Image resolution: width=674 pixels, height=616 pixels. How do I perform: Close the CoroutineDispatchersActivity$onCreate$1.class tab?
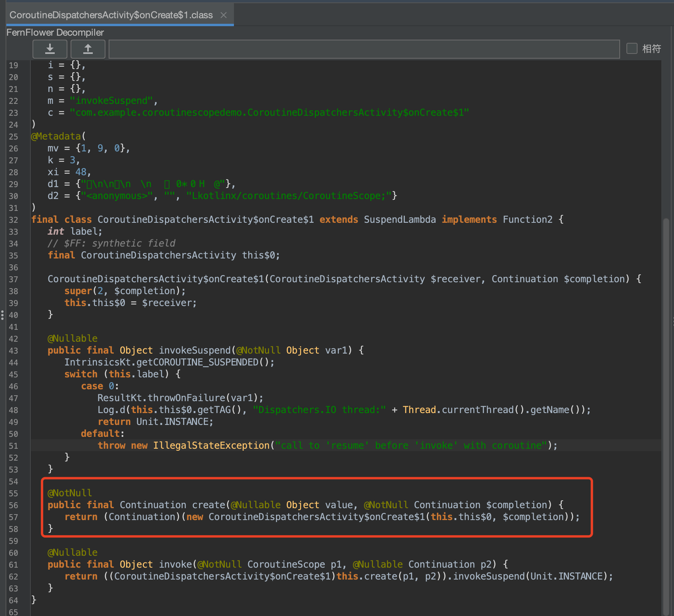224,15
